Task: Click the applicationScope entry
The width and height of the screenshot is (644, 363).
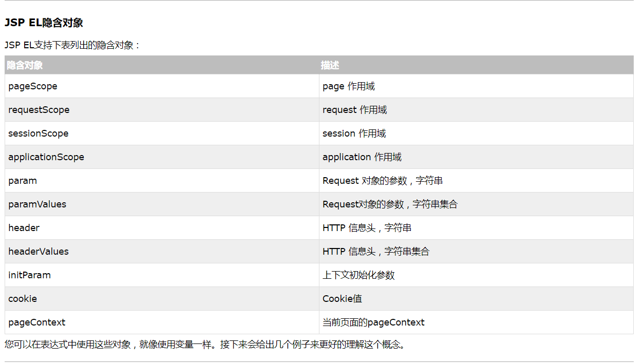Action: (x=46, y=157)
